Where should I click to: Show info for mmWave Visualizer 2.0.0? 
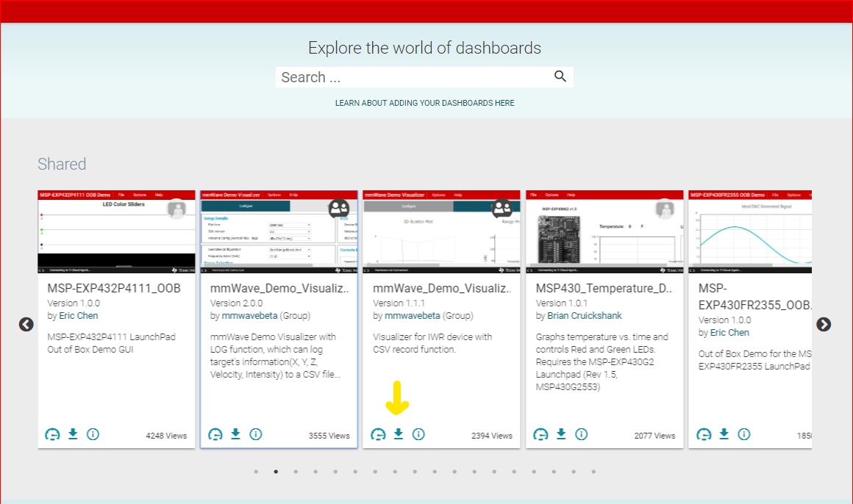click(256, 434)
